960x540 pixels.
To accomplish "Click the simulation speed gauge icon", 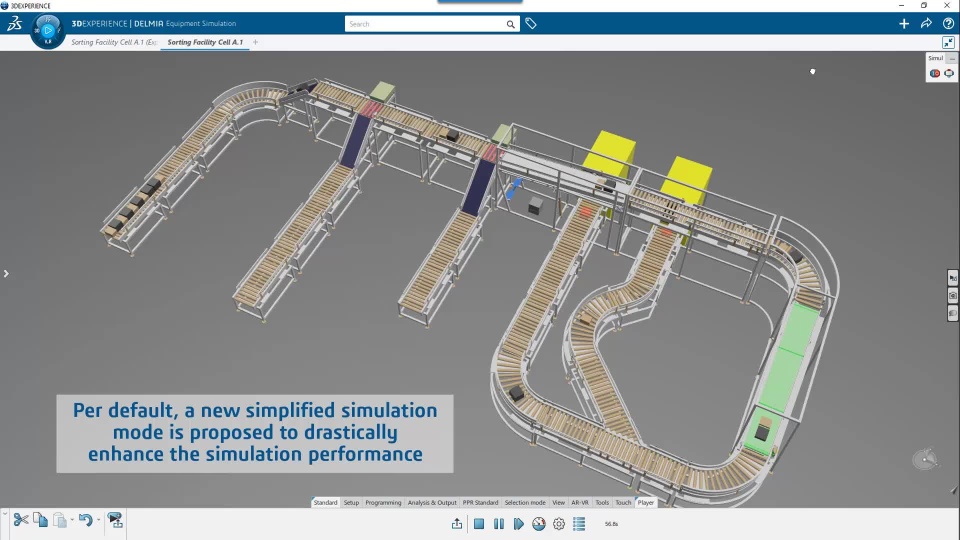I will tap(539, 523).
